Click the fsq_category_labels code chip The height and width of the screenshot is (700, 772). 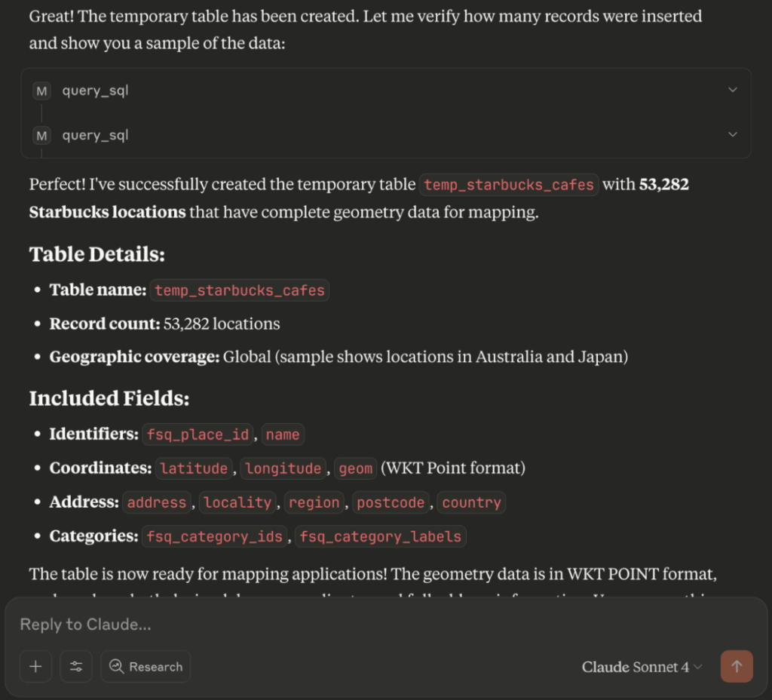(x=380, y=536)
